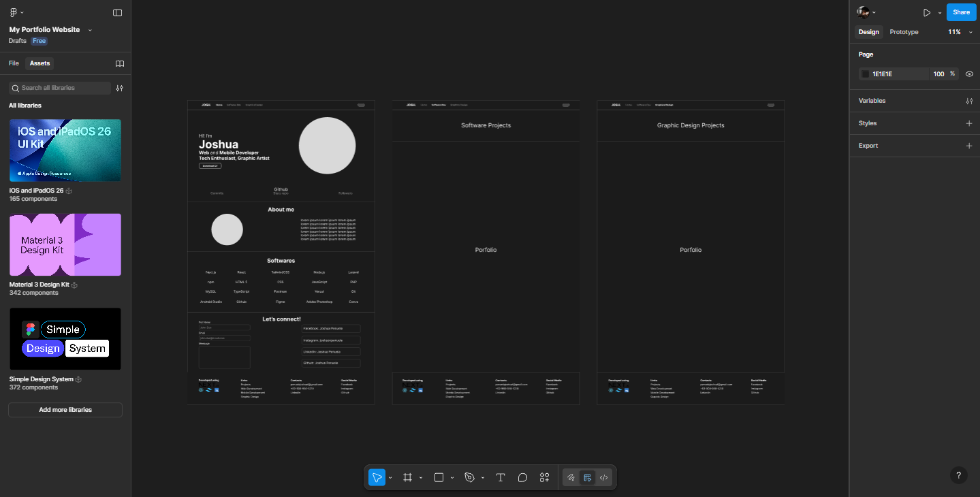Select the Pen tool
The height and width of the screenshot is (497, 980).
click(x=469, y=477)
